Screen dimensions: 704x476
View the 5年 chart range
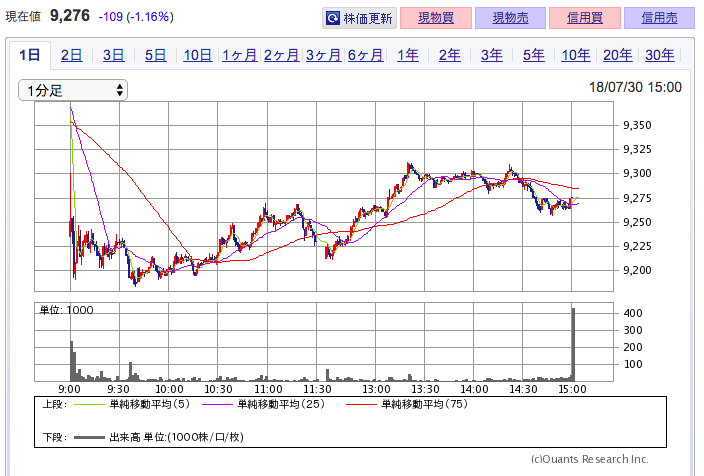(x=533, y=55)
